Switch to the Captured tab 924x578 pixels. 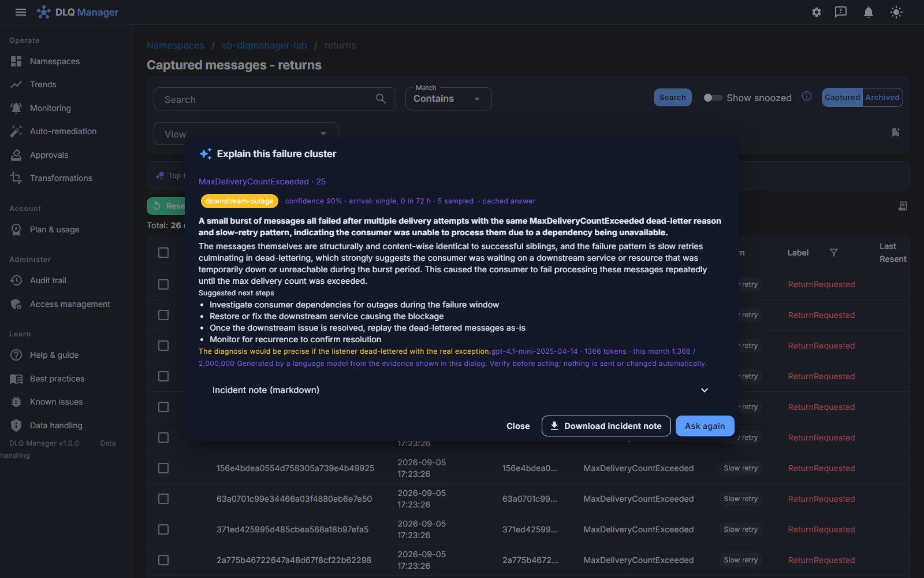[842, 97]
